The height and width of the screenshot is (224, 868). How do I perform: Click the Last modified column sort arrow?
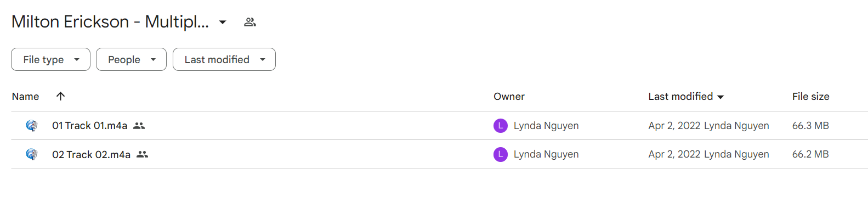coord(721,97)
